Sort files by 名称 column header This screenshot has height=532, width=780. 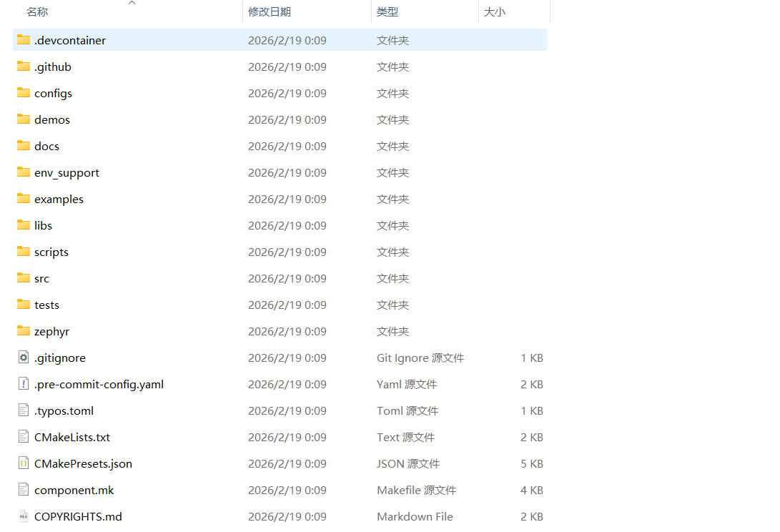(37, 12)
